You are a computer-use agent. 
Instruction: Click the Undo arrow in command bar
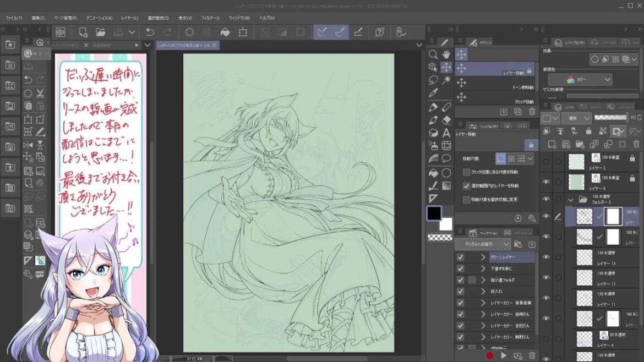point(150,32)
